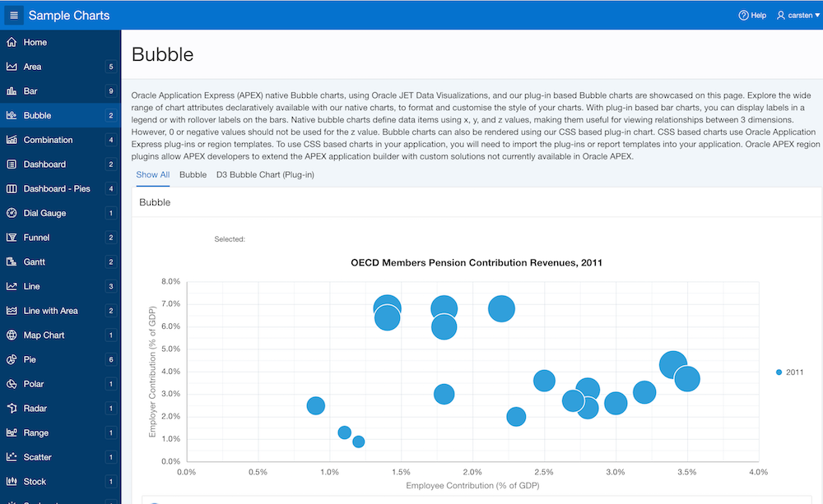This screenshot has width=823, height=504.
Task: Go to Home via the sidebar link
Action: click(x=33, y=42)
